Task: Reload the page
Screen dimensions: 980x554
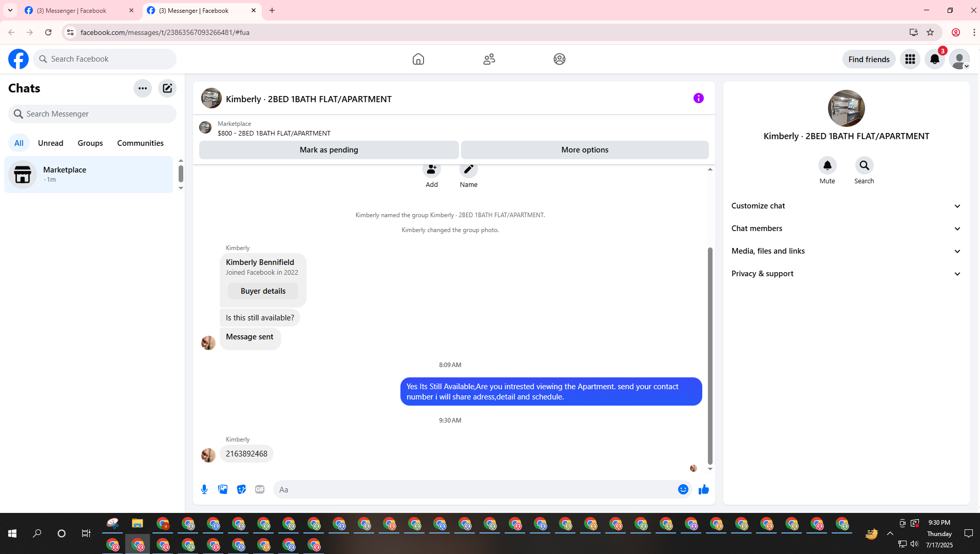Action: [x=48, y=32]
